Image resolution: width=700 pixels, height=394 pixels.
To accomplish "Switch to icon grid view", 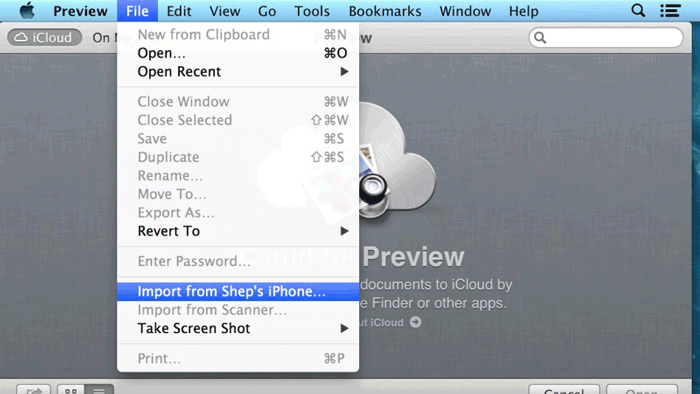I will coord(71,390).
